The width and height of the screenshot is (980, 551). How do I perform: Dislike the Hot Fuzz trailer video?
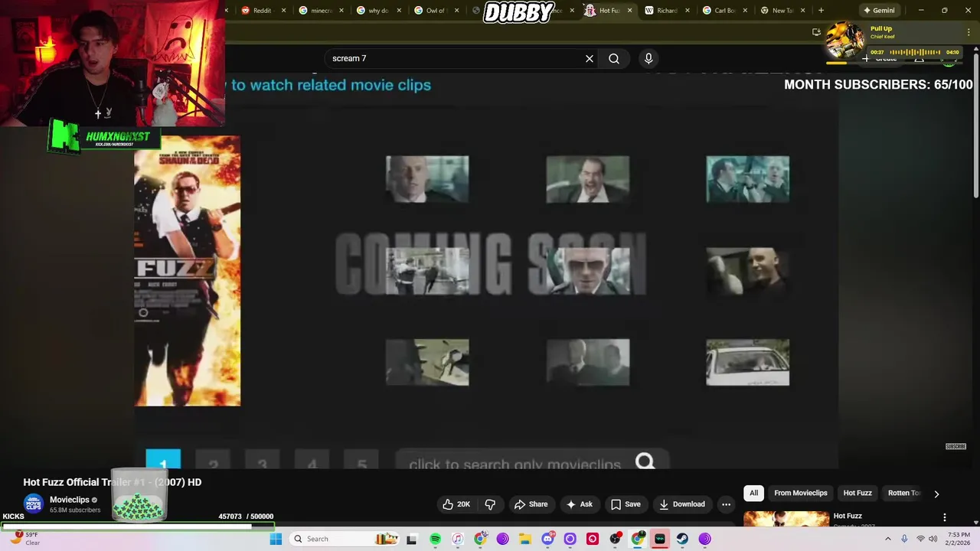[490, 504]
